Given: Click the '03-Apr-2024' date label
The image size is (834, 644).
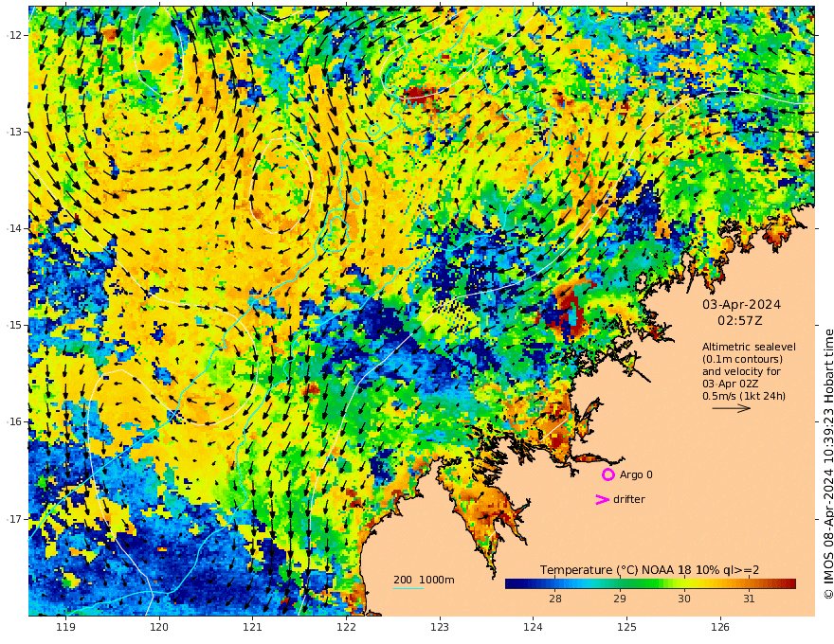Looking at the screenshot, I should (741, 304).
